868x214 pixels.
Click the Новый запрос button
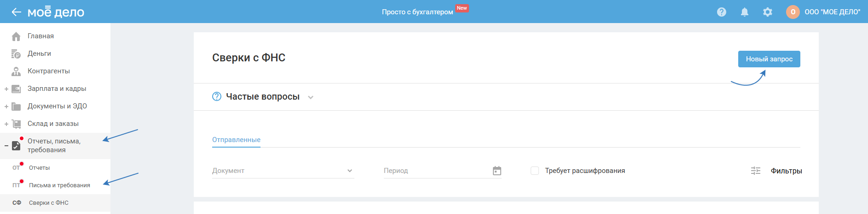click(x=769, y=59)
